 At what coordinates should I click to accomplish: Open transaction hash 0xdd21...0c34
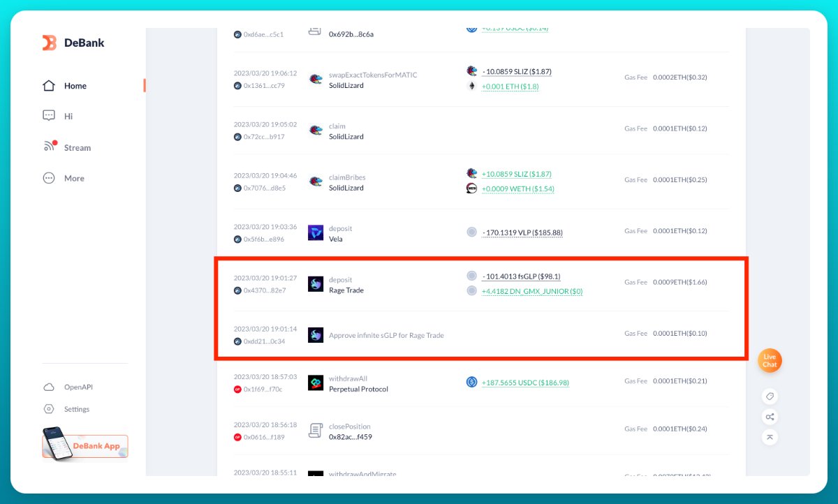(264, 341)
